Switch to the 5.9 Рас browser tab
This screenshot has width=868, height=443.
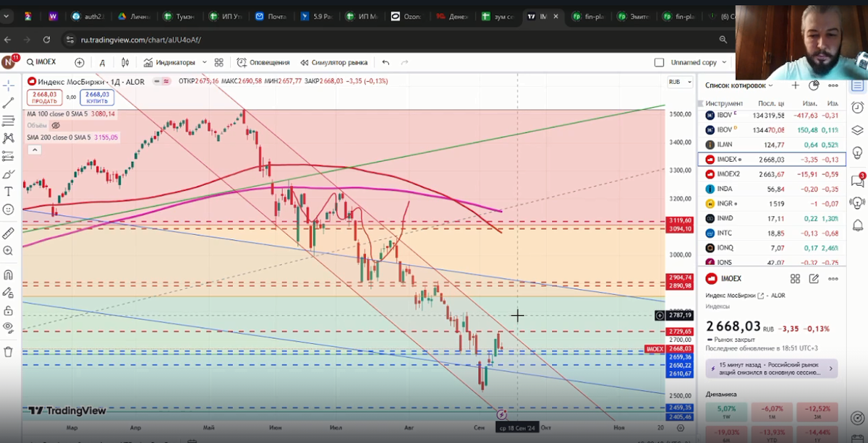pyautogui.click(x=315, y=16)
